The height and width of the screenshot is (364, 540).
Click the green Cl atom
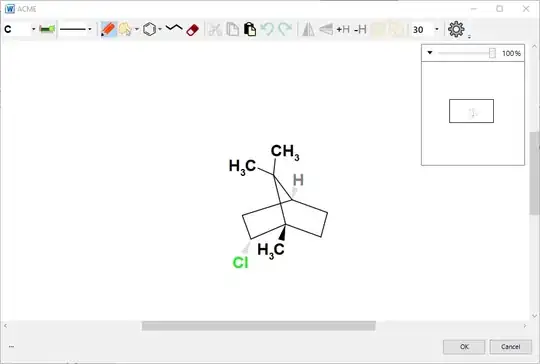pos(240,263)
